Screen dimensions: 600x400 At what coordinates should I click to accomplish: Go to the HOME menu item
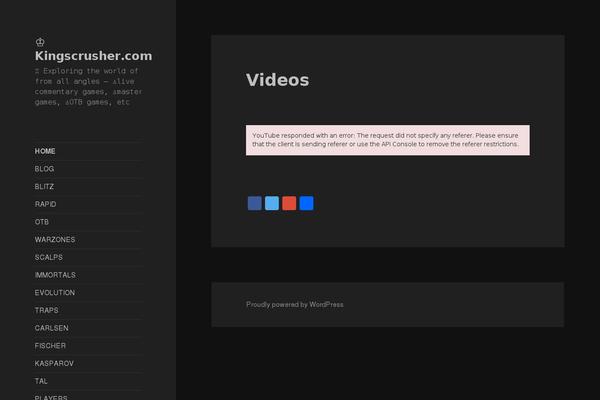(x=45, y=151)
